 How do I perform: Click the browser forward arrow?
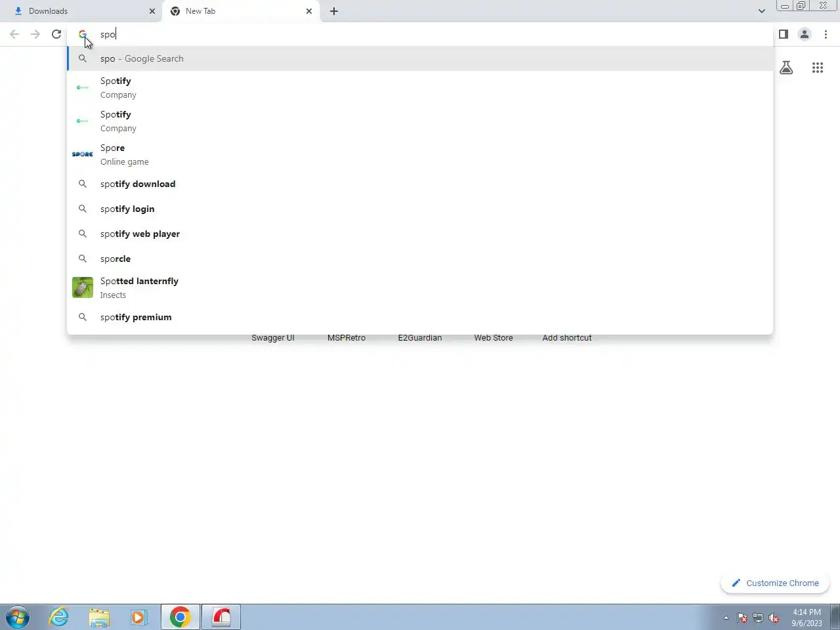[35, 34]
